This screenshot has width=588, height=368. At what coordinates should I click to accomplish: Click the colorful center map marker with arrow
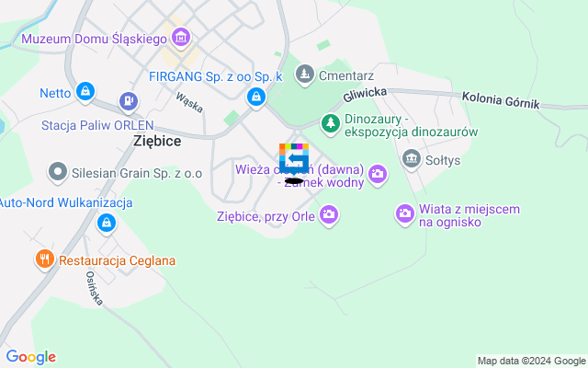[x=294, y=158]
